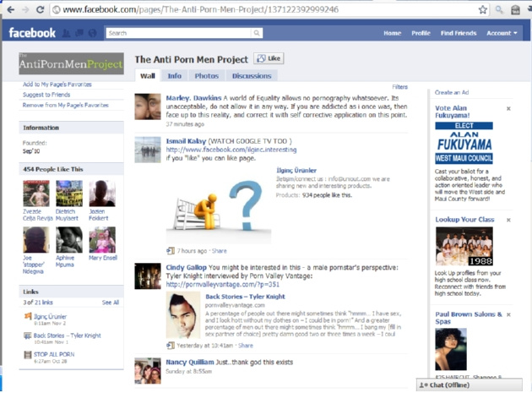
Task: Click Share next to Yesterday at 10:41am
Action: [x=246, y=346]
